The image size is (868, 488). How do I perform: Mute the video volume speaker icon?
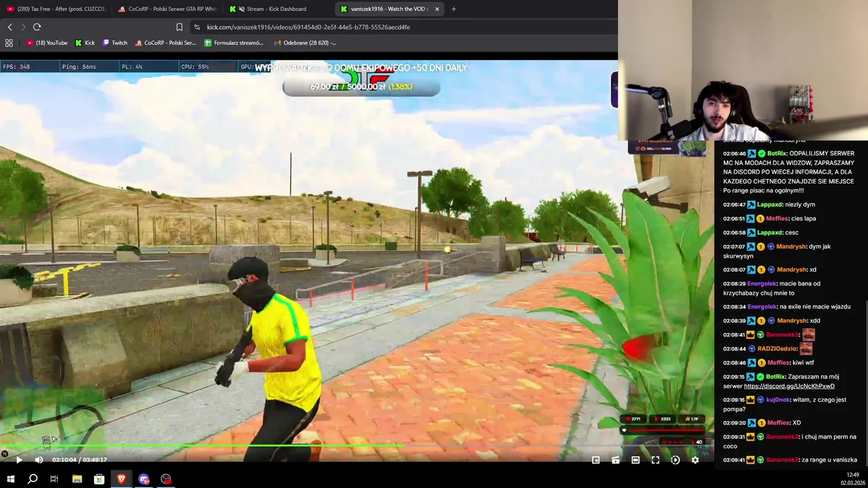coord(39,460)
